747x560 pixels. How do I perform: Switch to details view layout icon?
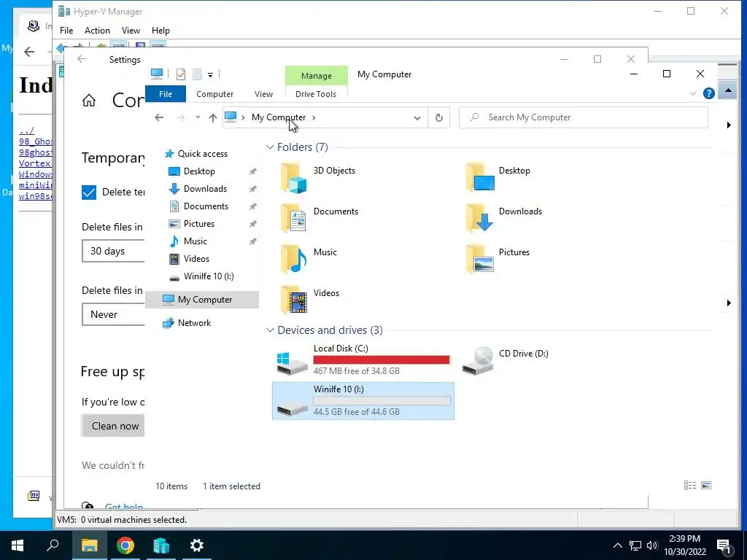(x=690, y=486)
